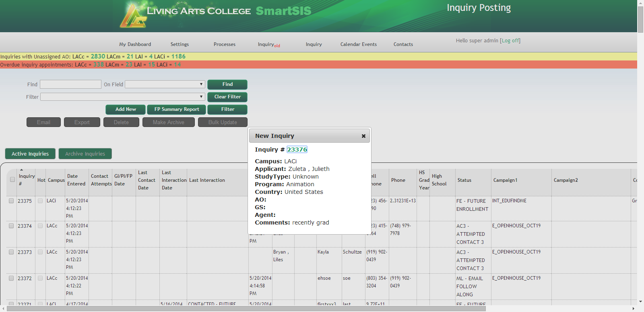Click the vertical page scrollbar thumb
Image resolution: width=644 pixels, height=312 pixels.
click(x=640, y=19)
